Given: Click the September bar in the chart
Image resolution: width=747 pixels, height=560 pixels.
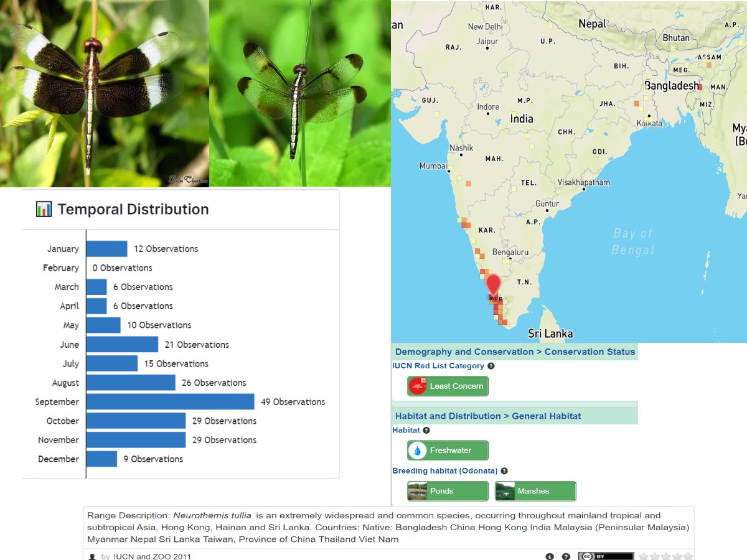Looking at the screenshot, I should [171, 401].
